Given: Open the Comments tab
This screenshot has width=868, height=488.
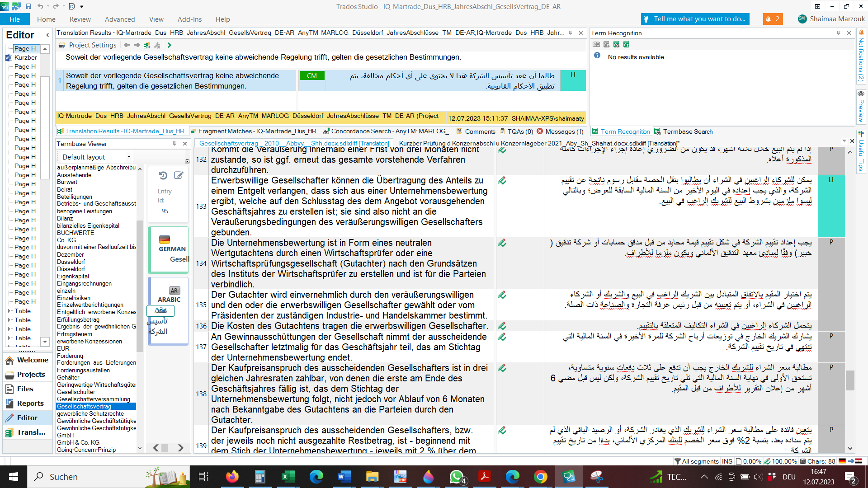Looking at the screenshot, I should 476,131.
